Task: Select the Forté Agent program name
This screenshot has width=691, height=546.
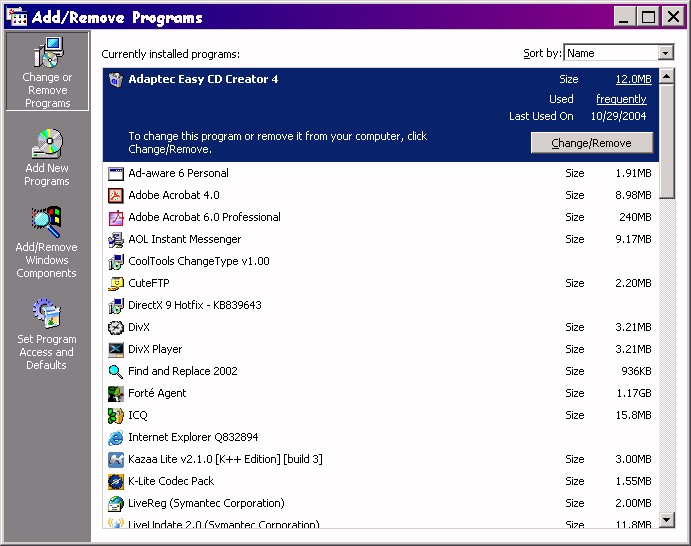Action: coord(157,394)
